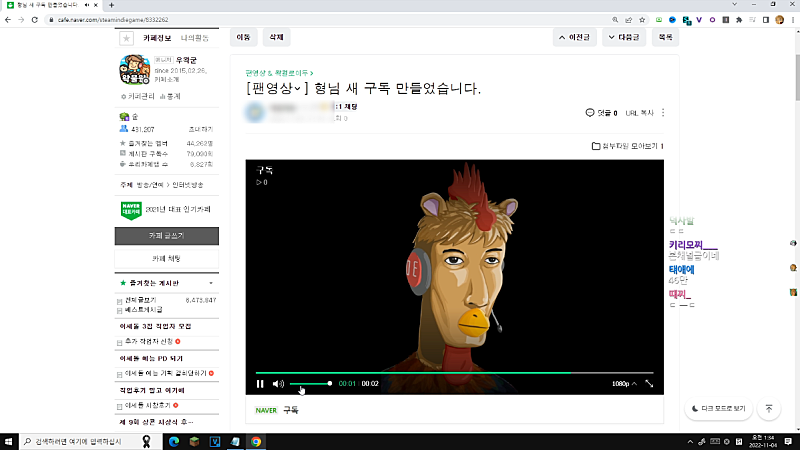
Task: Open the post's three-dot more menu
Action: point(663,113)
